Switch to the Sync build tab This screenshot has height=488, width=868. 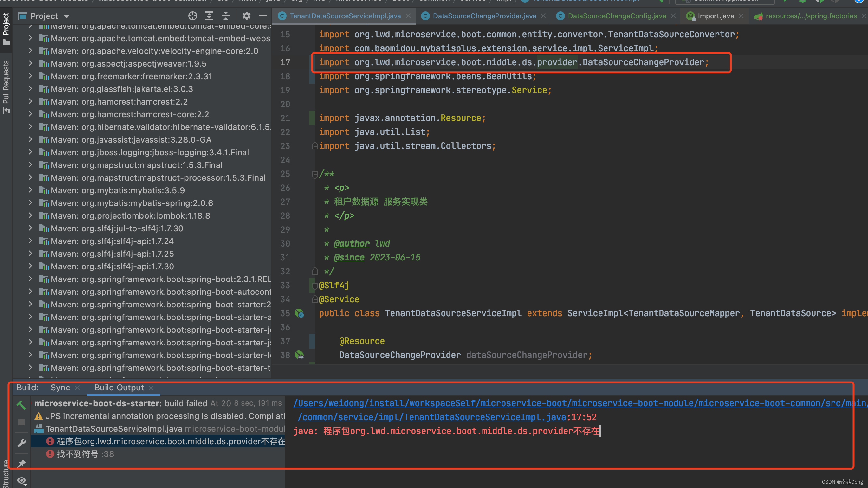(60, 388)
